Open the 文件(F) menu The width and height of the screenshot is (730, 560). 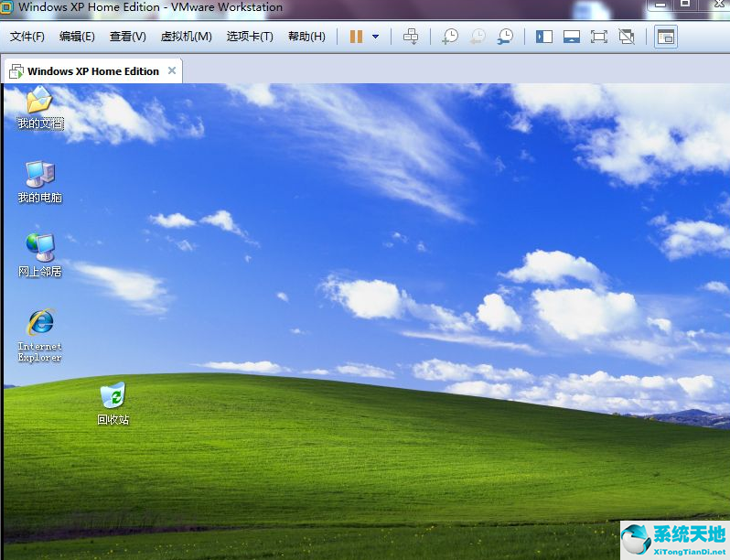pos(27,37)
